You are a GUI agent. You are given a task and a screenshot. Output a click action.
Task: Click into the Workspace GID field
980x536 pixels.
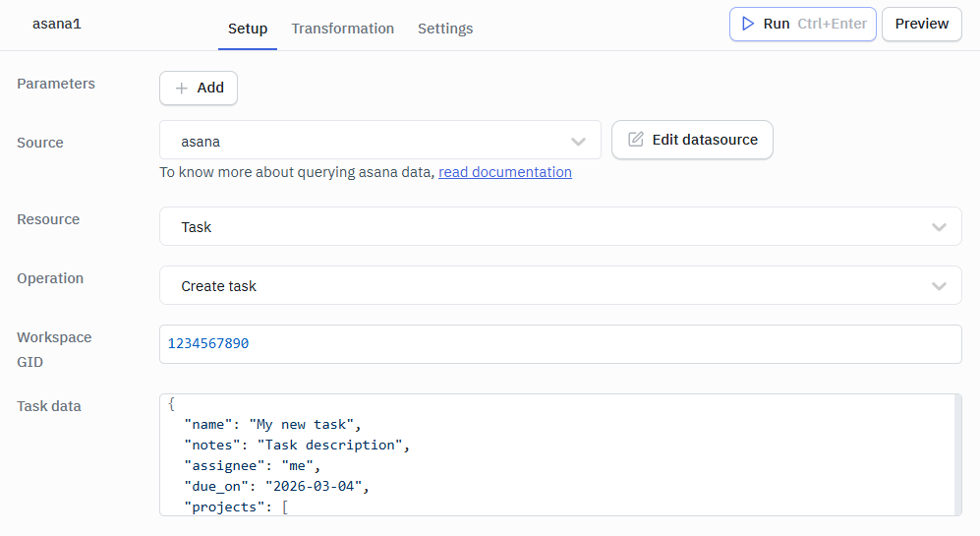[x=560, y=344]
